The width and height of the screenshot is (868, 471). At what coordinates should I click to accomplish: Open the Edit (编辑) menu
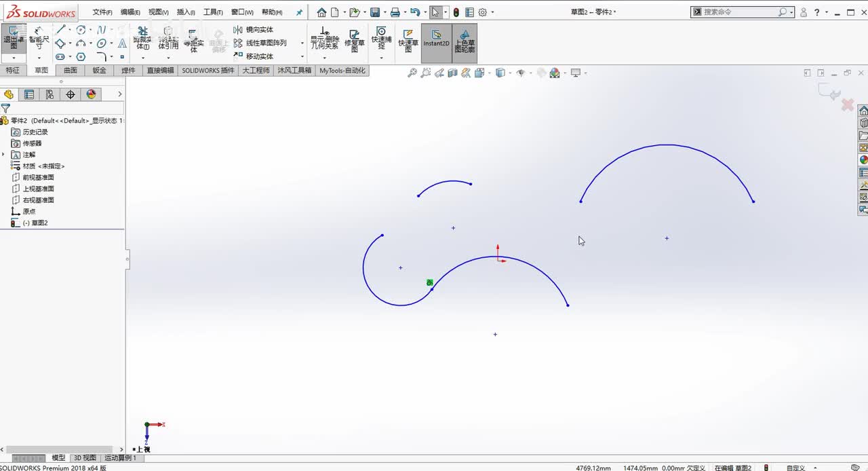tap(130, 12)
